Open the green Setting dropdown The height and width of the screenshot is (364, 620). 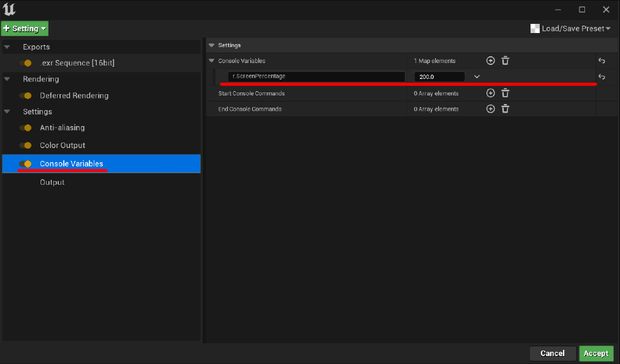pyautogui.click(x=25, y=28)
